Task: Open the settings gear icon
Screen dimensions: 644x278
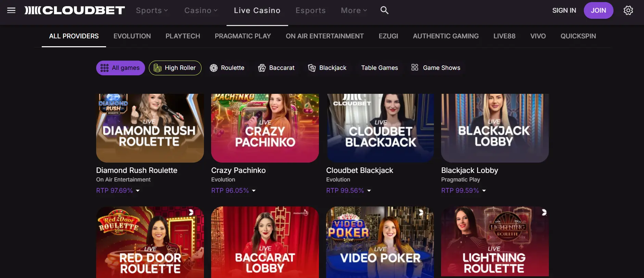Action: (x=628, y=10)
